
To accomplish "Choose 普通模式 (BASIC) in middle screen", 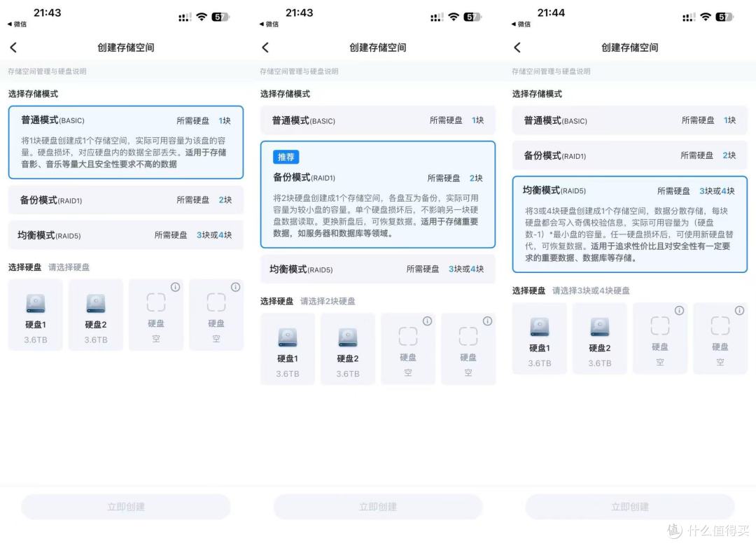I will click(x=378, y=120).
